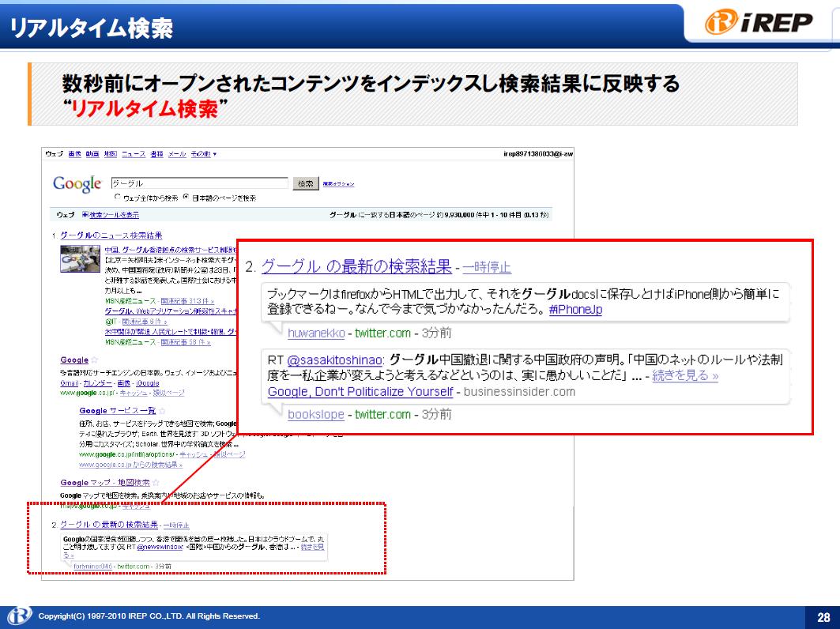This screenshot has height=629, width=840.
Task: Open the 関連記事 58 件 link
Action: [186, 342]
